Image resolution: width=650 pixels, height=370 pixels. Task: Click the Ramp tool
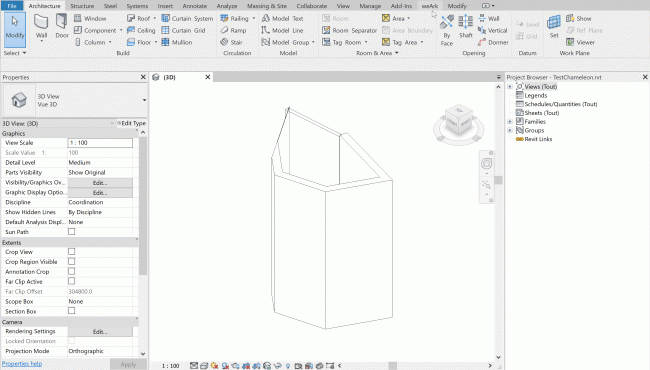[233, 30]
